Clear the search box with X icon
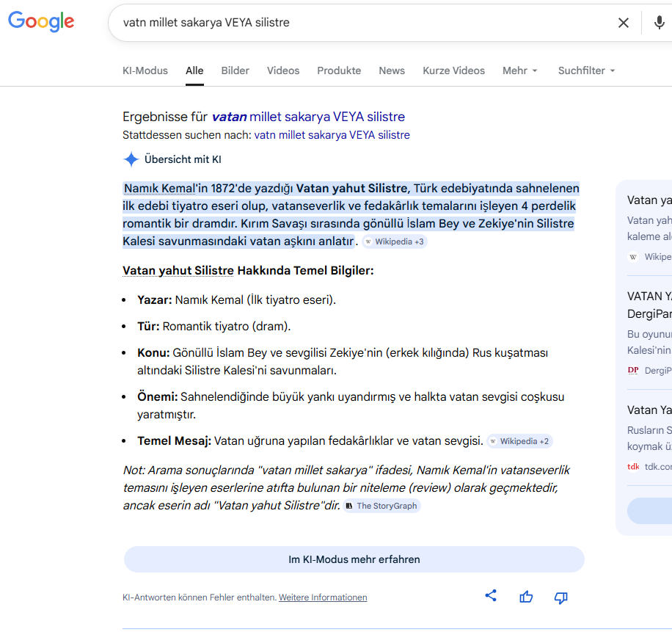Screen dimensions: 672x632 click(x=623, y=23)
